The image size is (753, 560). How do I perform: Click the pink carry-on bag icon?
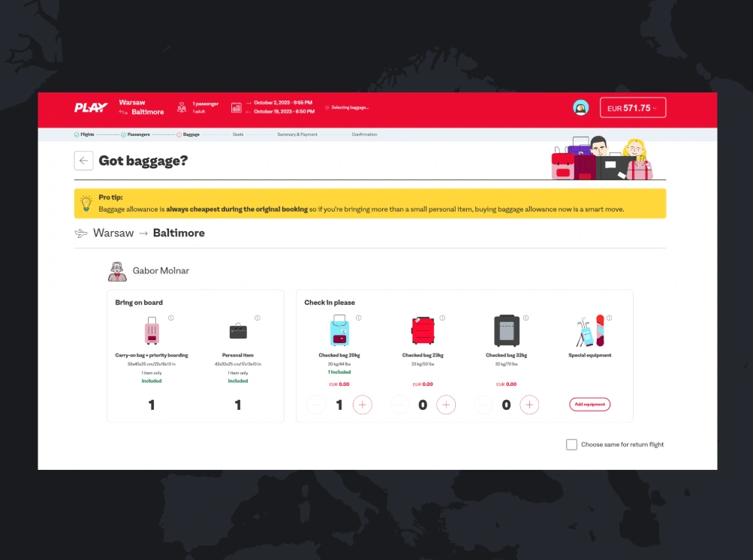(152, 331)
